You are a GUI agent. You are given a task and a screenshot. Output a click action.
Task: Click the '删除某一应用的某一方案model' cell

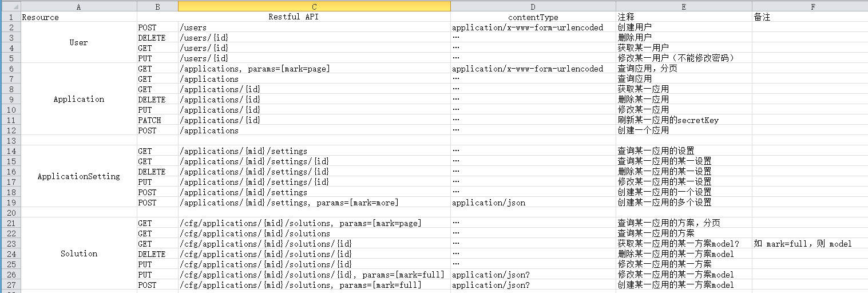tap(684, 254)
